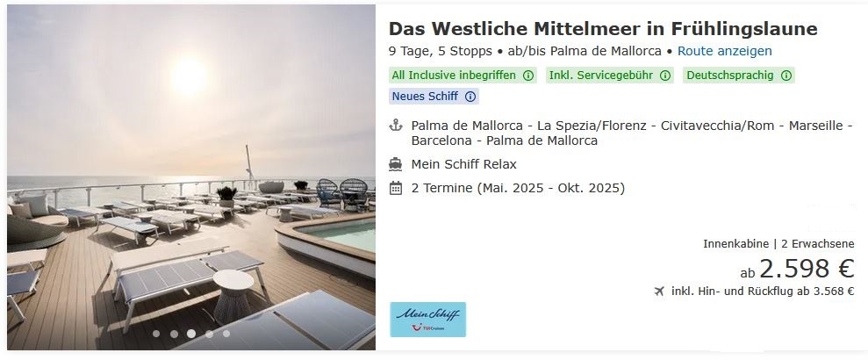The width and height of the screenshot is (868, 360).
Task: Click the ab 2.598 € price
Action: coord(797,270)
